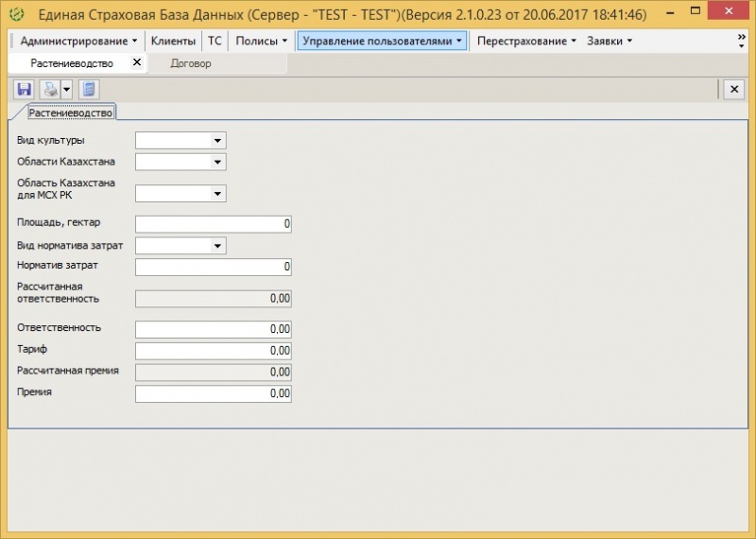Open the print options dropdown arrow
This screenshot has width=756, height=539.
[66, 90]
